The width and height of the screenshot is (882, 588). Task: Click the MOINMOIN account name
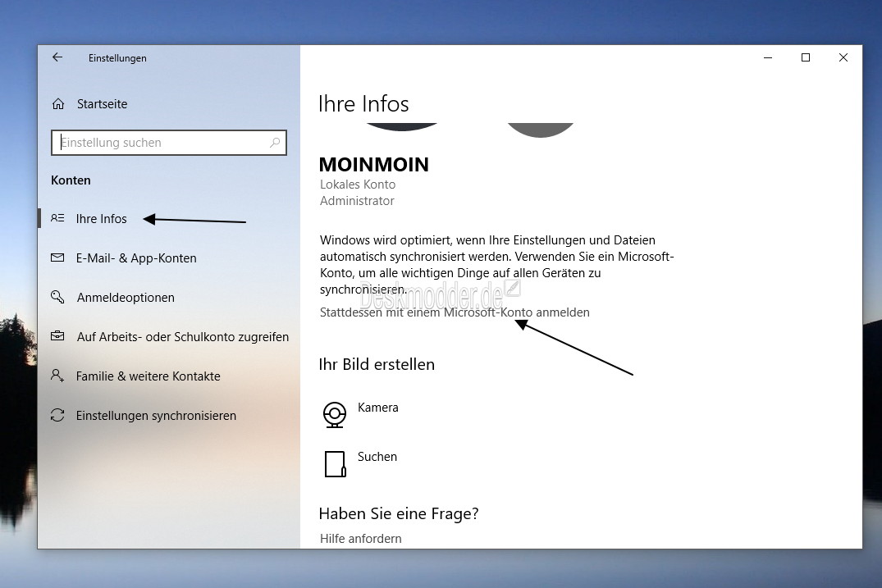click(x=374, y=165)
